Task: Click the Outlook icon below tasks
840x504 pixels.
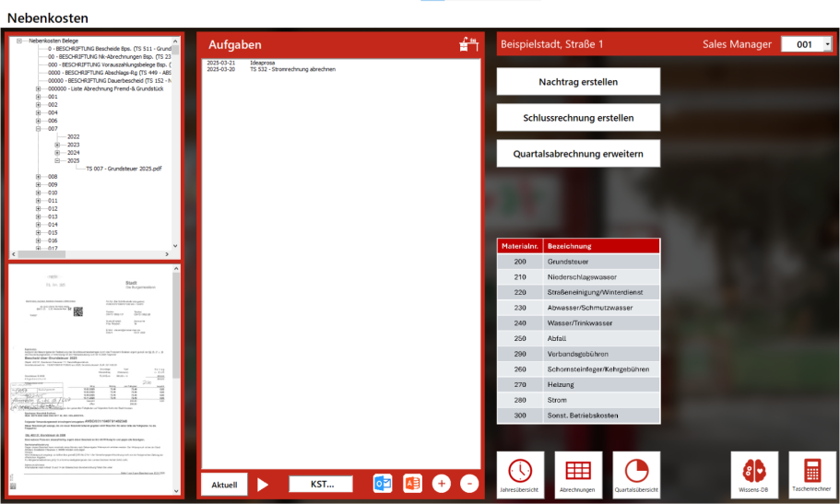Action: [383, 484]
